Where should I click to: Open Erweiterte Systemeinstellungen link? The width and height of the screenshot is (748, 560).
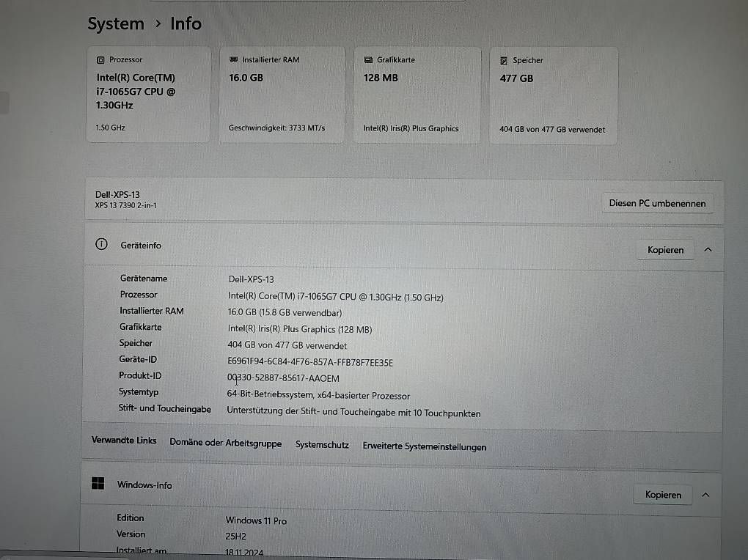(425, 447)
